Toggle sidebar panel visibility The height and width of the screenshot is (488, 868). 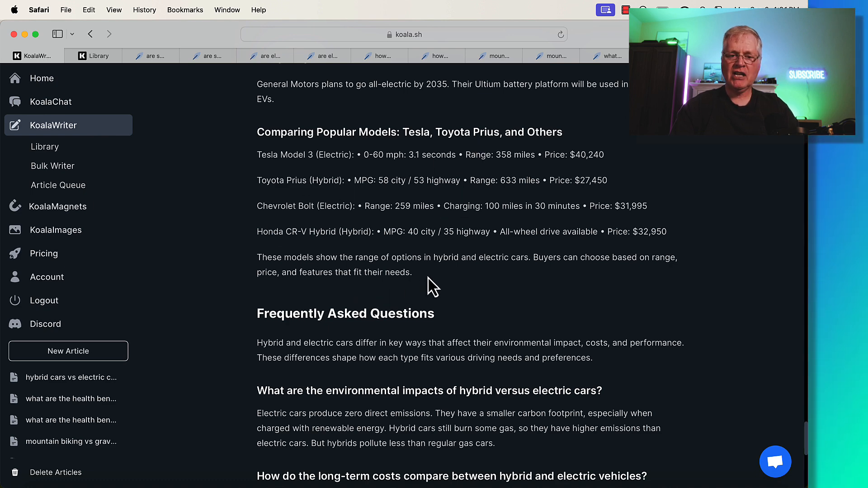pyautogui.click(x=58, y=34)
